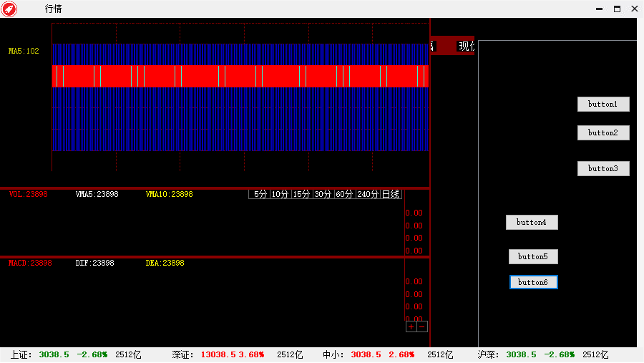Click the DEA:23898 label
This screenshot has height=363, width=644.
click(165, 263)
